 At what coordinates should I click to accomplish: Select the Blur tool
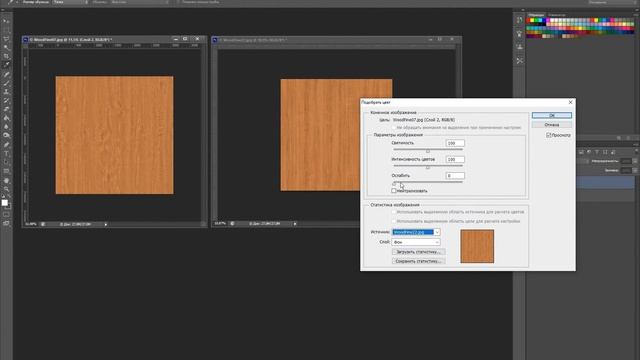coord(6,127)
